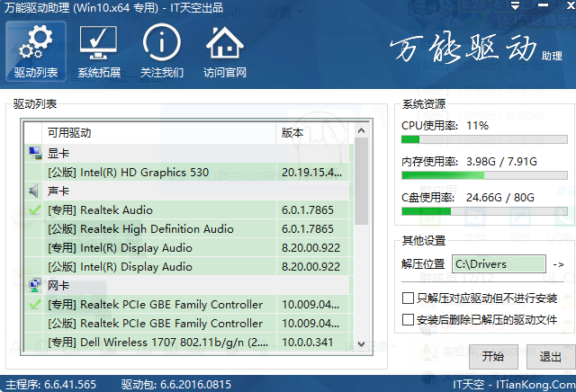This screenshot has height=392, width=576.
Task: Click the driver list scrollbar thumb
Action: [x=361, y=181]
